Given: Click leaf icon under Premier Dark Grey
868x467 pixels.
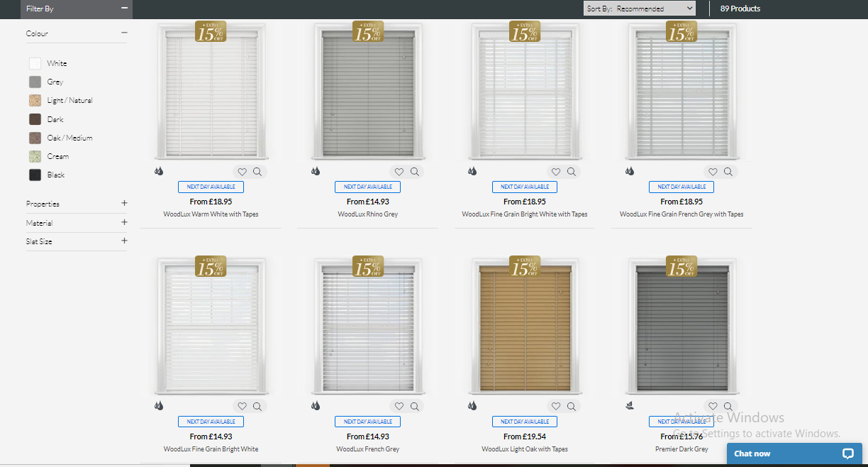Looking at the screenshot, I should click(629, 405).
